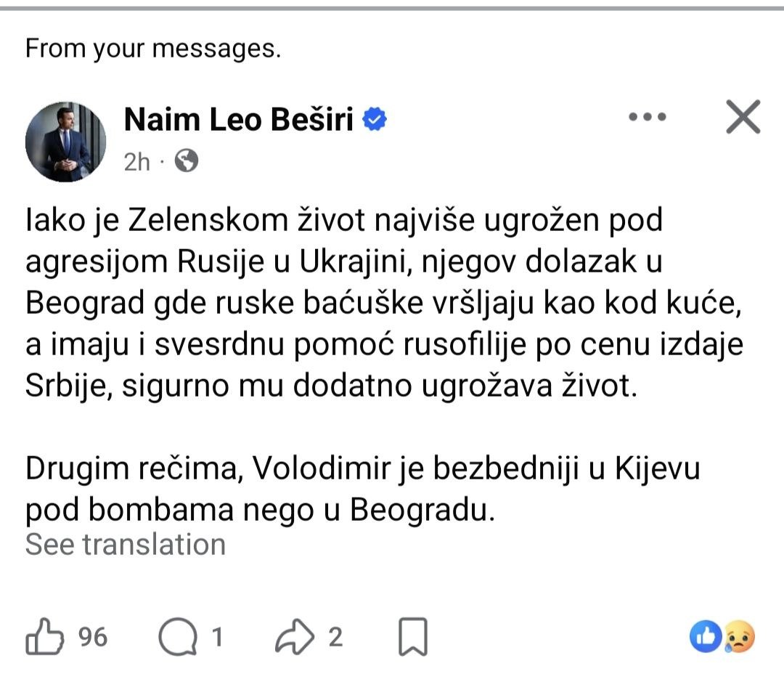
Task: View the sad crying reaction emoji
Action: tap(740, 636)
